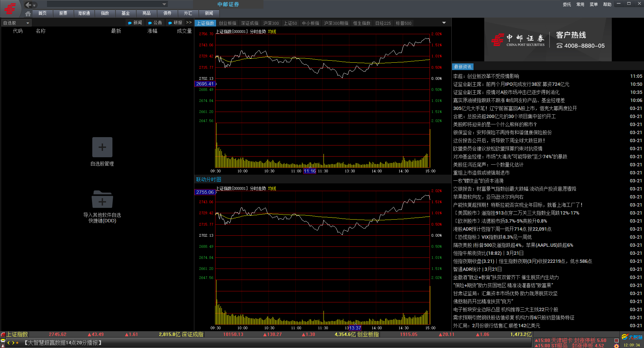Screen dimensions: 644x348
Task: Sort by the 名称 column header
Action: pyautogui.click(x=41, y=31)
